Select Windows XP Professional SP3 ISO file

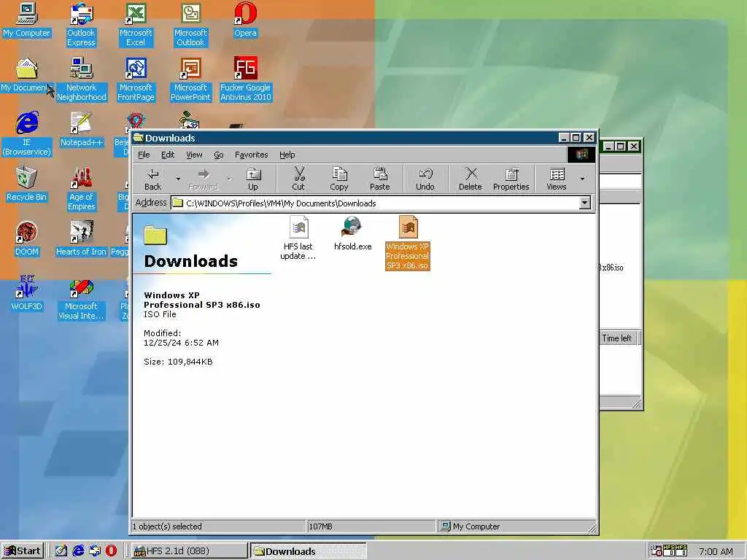click(x=408, y=243)
